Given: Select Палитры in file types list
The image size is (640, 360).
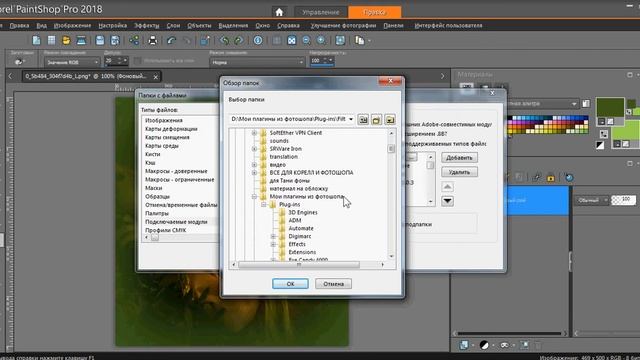Looking at the screenshot, I should [x=157, y=213].
